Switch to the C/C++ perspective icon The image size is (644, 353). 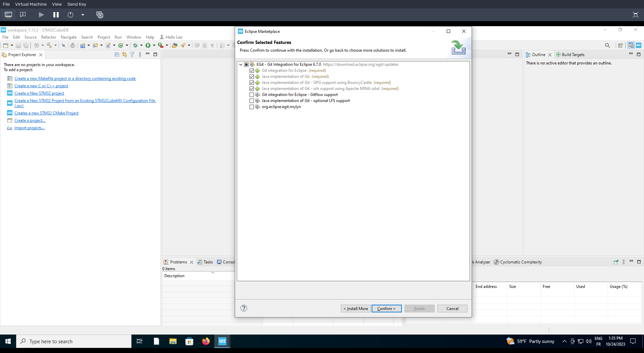point(631,45)
